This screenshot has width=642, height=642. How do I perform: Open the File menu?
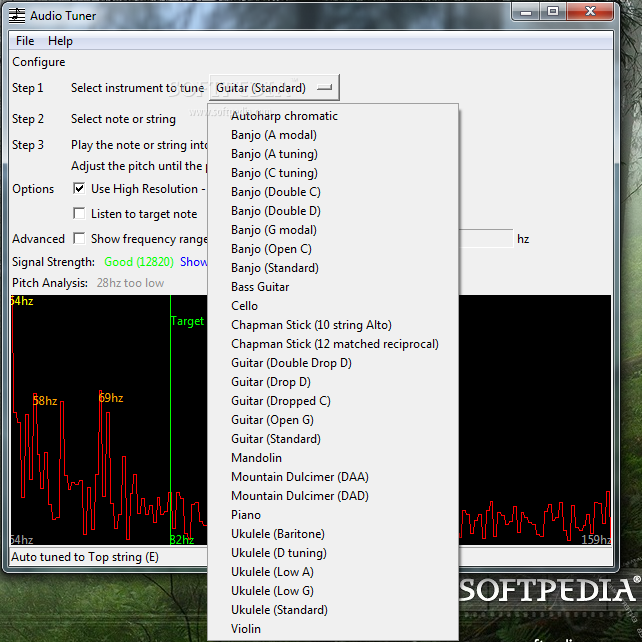pyautogui.click(x=25, y=41)
